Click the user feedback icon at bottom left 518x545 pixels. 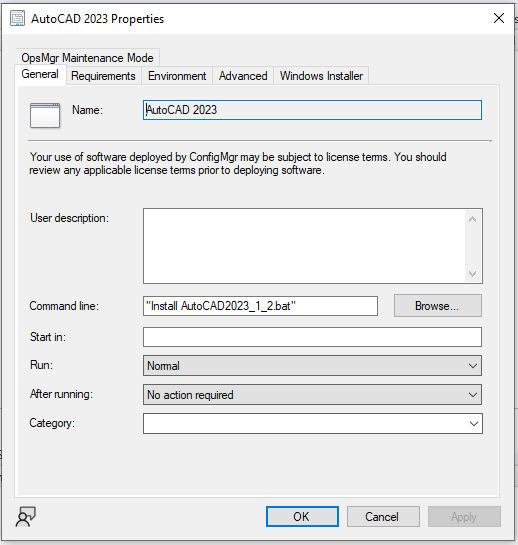tap(25, 516)
